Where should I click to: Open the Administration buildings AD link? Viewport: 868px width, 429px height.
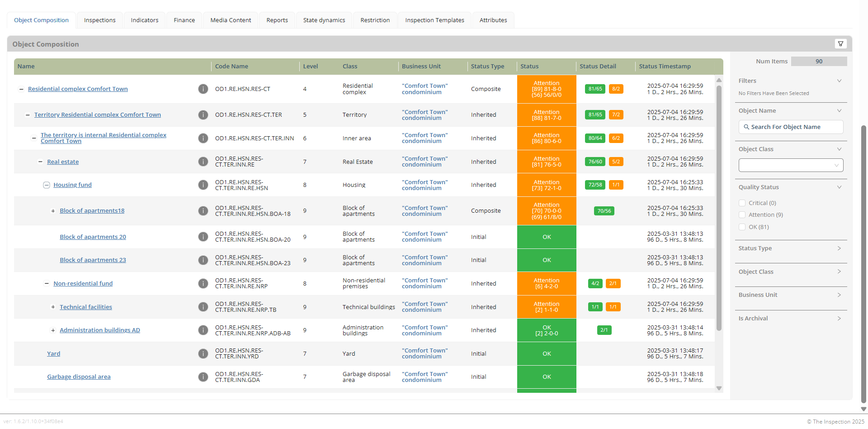[100, 330]
